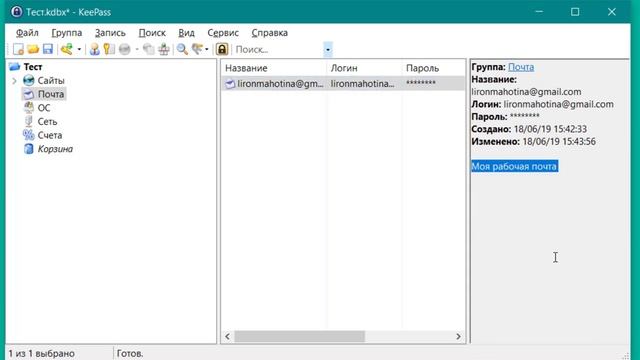Screen dimensions: 640x360
Task: Open the Группа menu
Action: (67, 33)
